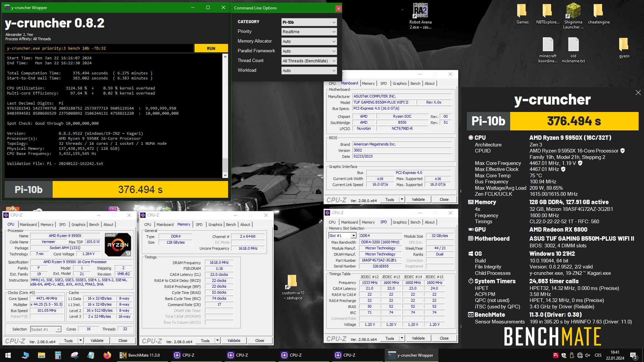644x362 pixels.
Task: Click the CES input language indicator
Action: pos(598,355)
